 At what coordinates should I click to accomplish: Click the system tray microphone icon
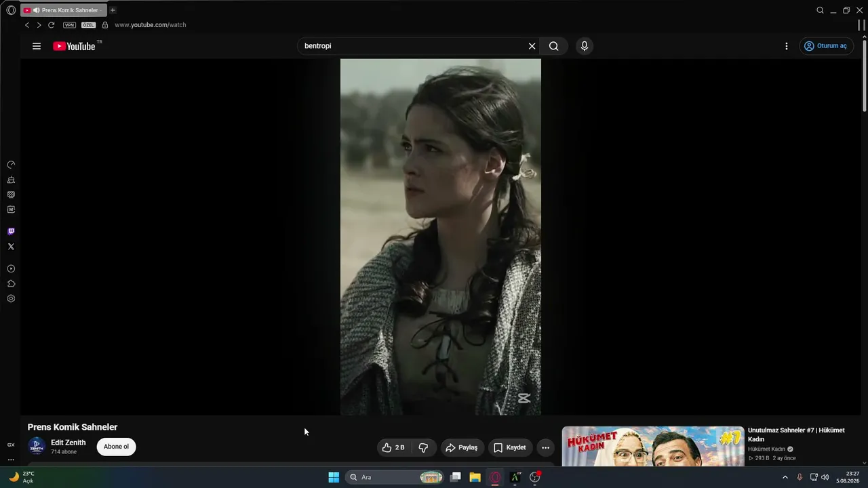800,477
